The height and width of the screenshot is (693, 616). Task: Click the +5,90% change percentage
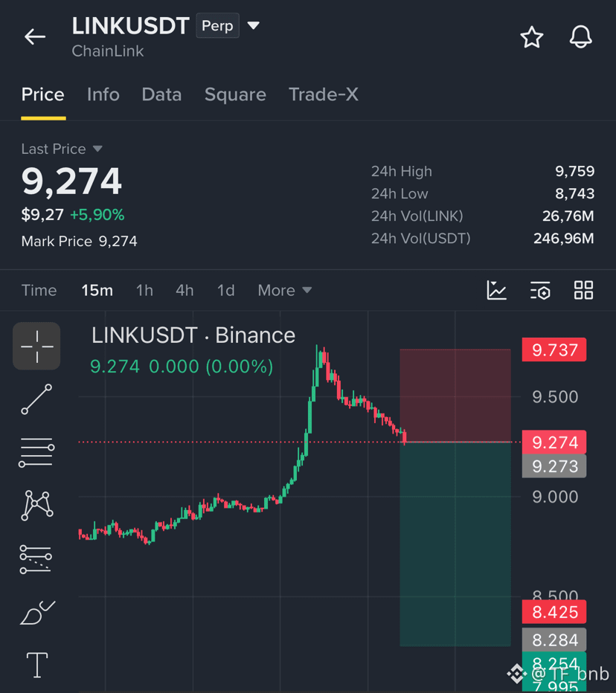click(97, 215)
